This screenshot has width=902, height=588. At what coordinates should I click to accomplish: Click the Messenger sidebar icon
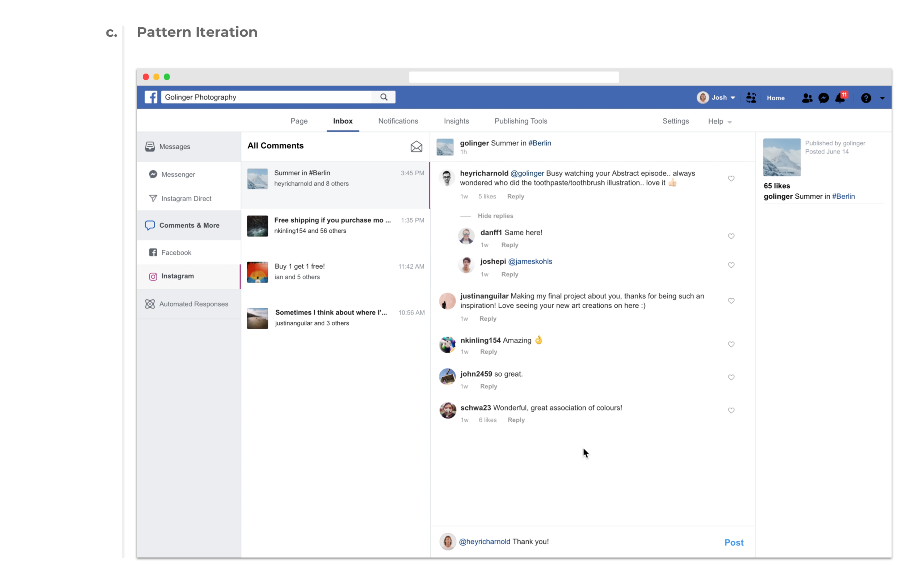coord(153,174)
